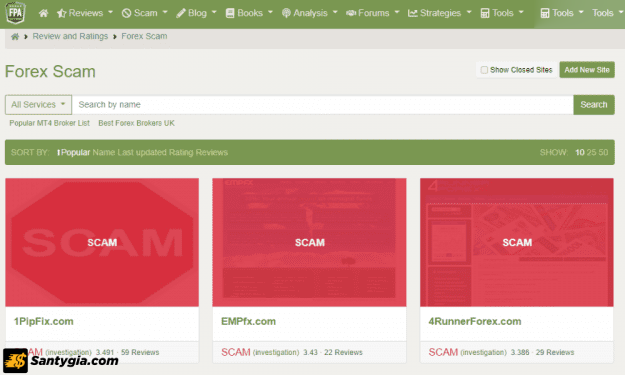Click the book icon beside Books
Viewport: 625px width, 375px height.
coord(230,13)
